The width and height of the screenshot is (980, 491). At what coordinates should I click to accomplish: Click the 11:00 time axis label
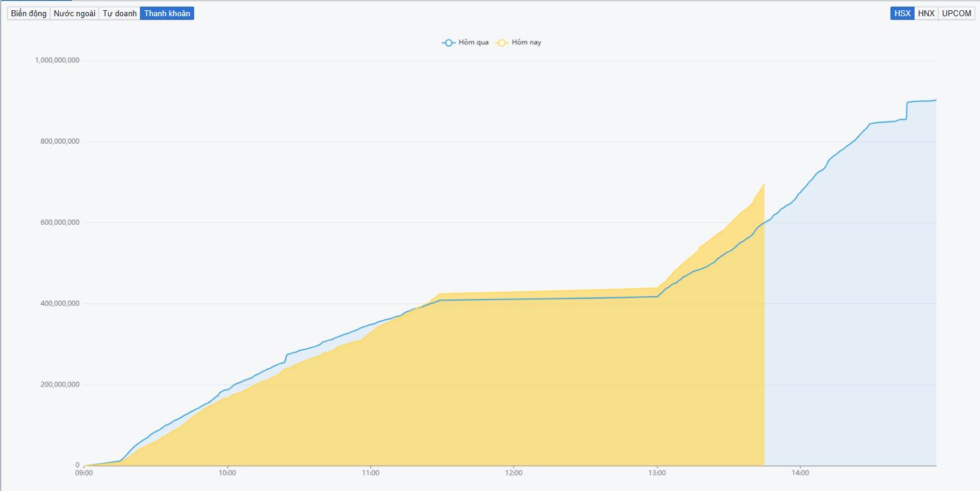tap(371, 473)
